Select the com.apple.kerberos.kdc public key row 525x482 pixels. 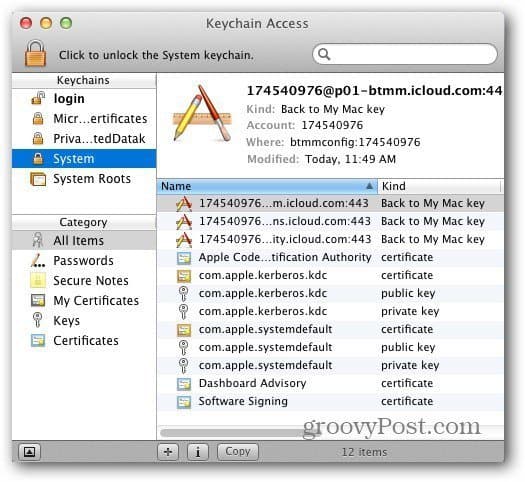coord(330,294)
